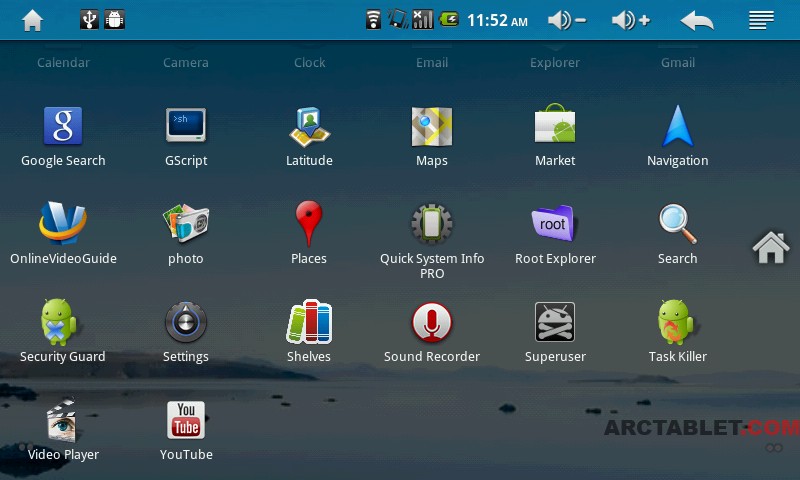Tap the vibrate mode status icon
Image resolution: width=800 pixels, height=480 pixels.
[x=398, y=20]
